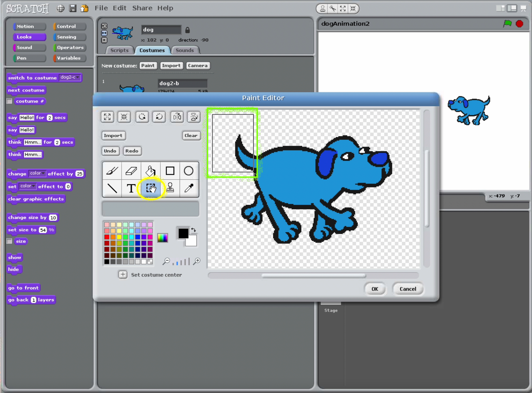The image size is (532, 393).
Task: Click the flip horizontally icon
Action: coord(177,117)
